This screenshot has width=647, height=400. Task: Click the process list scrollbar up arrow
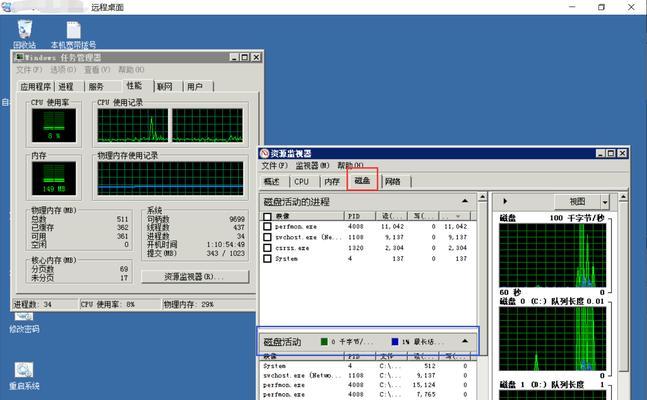point(482,197)
